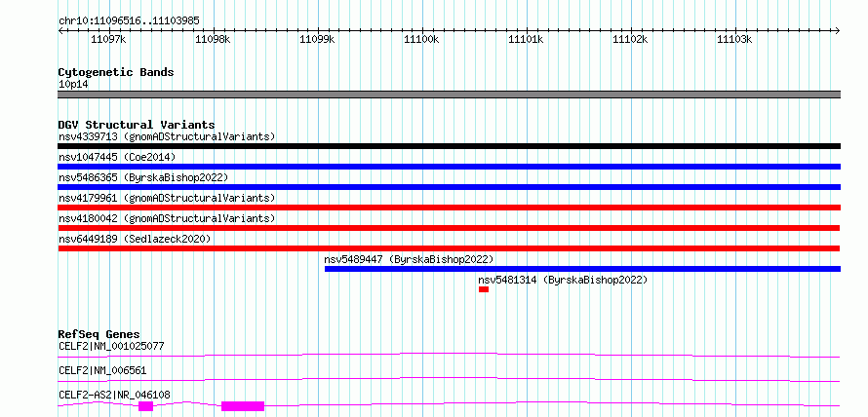Open variant nsv1047445 (Coe2014) label
Screen dimensions: 868x417
pyautogui.click(x=117, y=157)
